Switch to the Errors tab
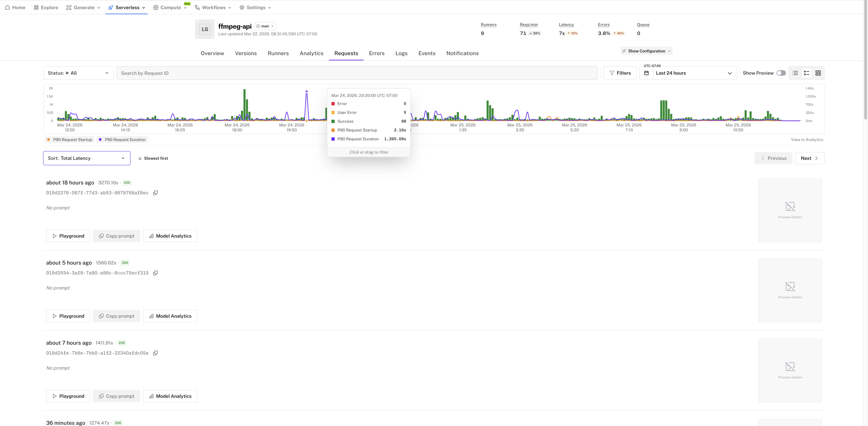The height and width of the screenshot is (426, 868). click(377, 53)
